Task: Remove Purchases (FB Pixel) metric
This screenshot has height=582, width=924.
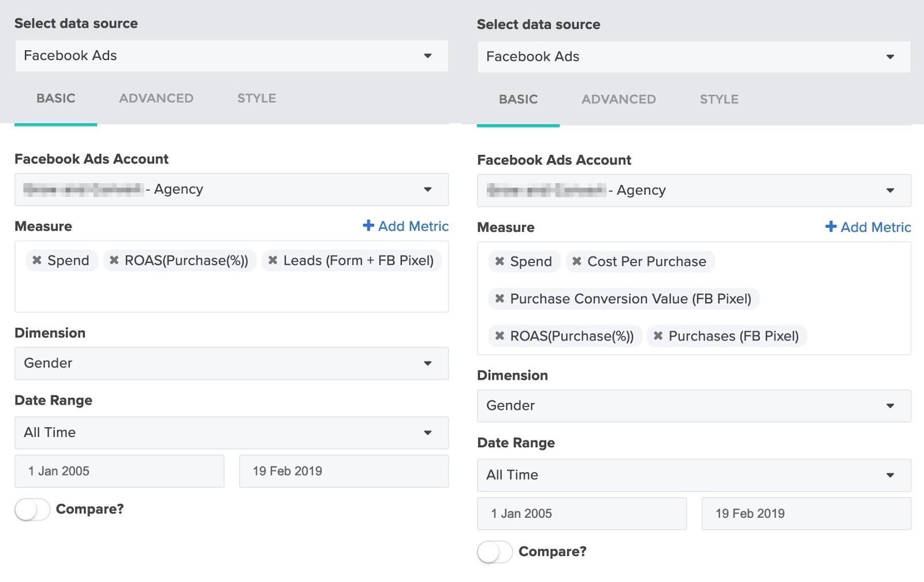Action: pyautogui.click(x=658, y=336)
